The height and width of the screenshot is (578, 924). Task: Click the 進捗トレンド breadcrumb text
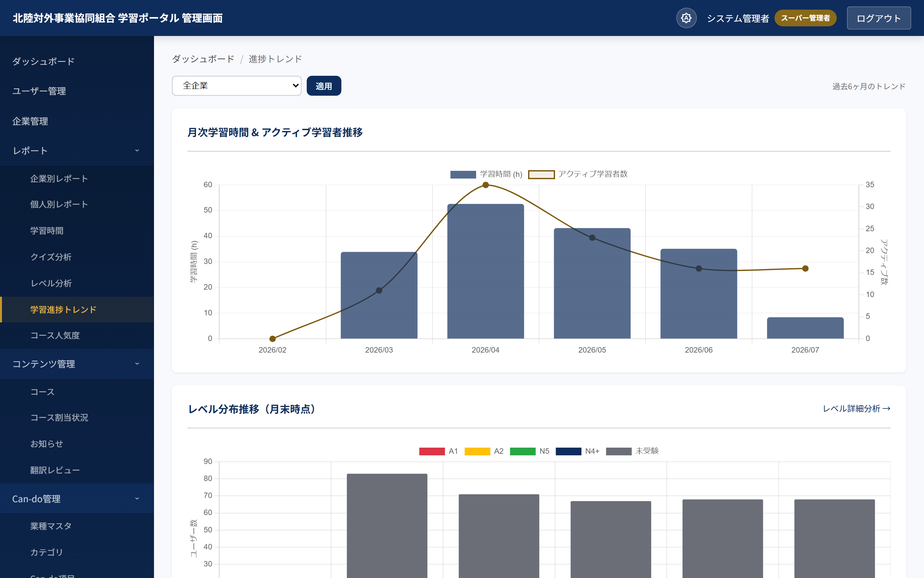click(275, 59)
